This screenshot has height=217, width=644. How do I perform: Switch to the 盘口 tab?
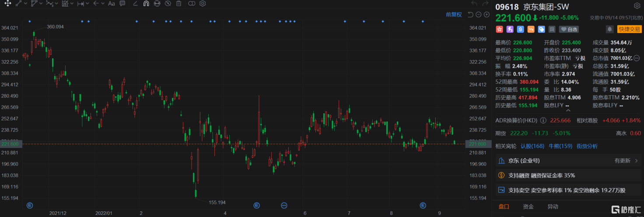click(x=504, y=207)
